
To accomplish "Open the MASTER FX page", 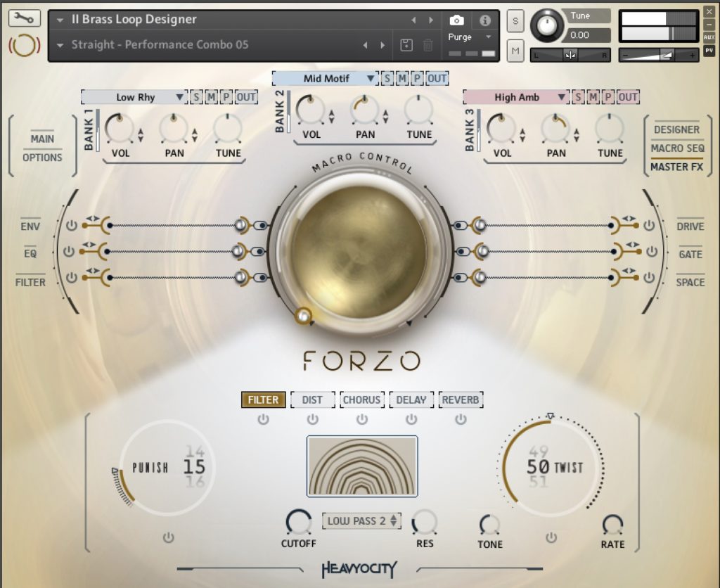I will 676,167.
